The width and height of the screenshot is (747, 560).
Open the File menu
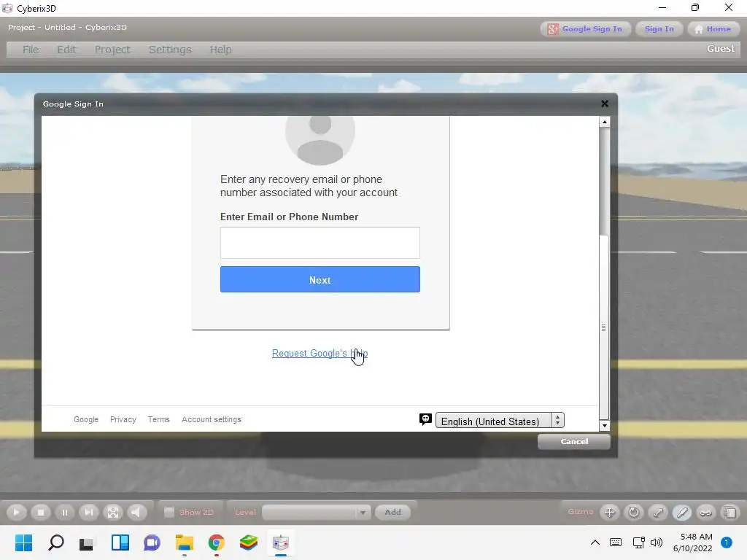pyautogui.click(x=31, y=50)
